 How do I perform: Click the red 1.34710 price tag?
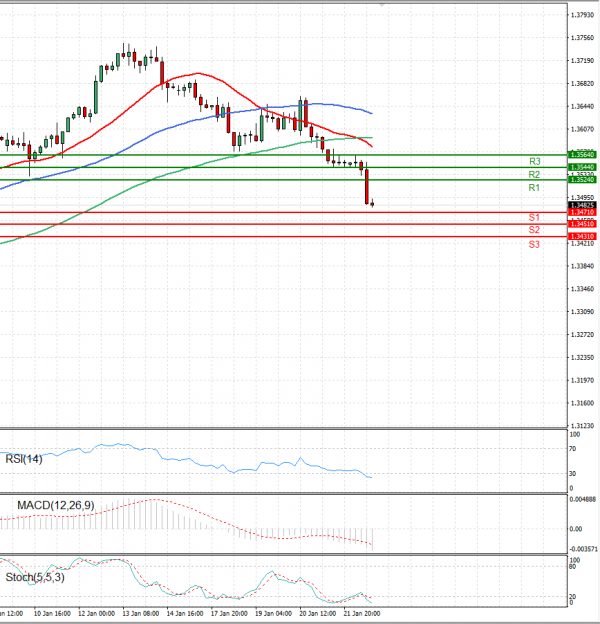[582, 213]
